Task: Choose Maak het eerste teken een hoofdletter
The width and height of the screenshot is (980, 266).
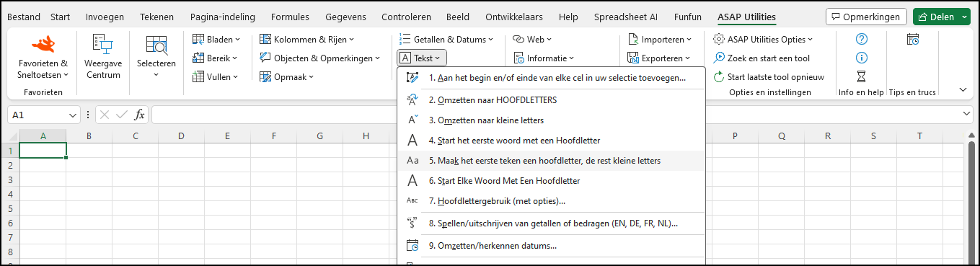Action: click(551, 160)
